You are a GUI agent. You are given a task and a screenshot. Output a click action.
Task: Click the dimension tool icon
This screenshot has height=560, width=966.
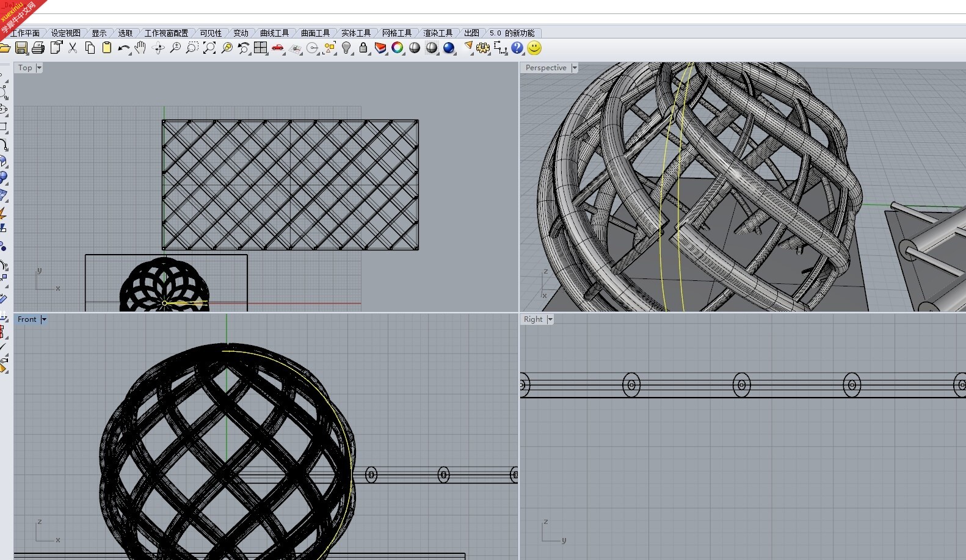(500, 48)
